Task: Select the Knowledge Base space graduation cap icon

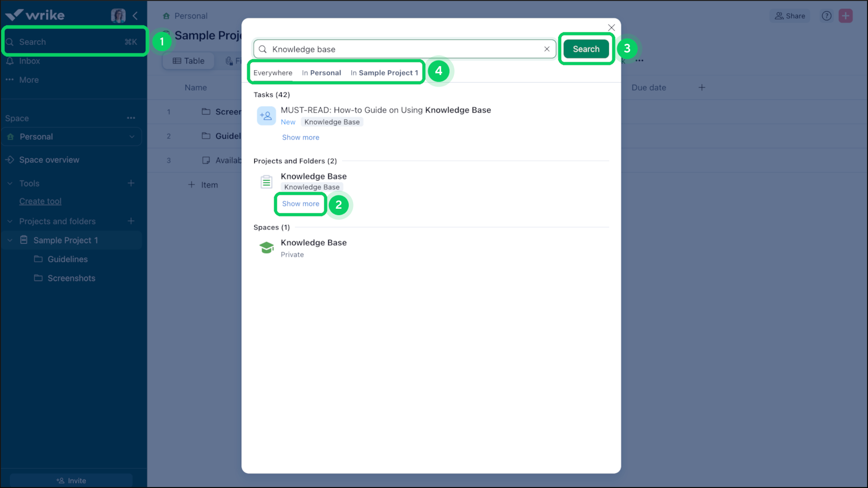Action: (266, 247)
